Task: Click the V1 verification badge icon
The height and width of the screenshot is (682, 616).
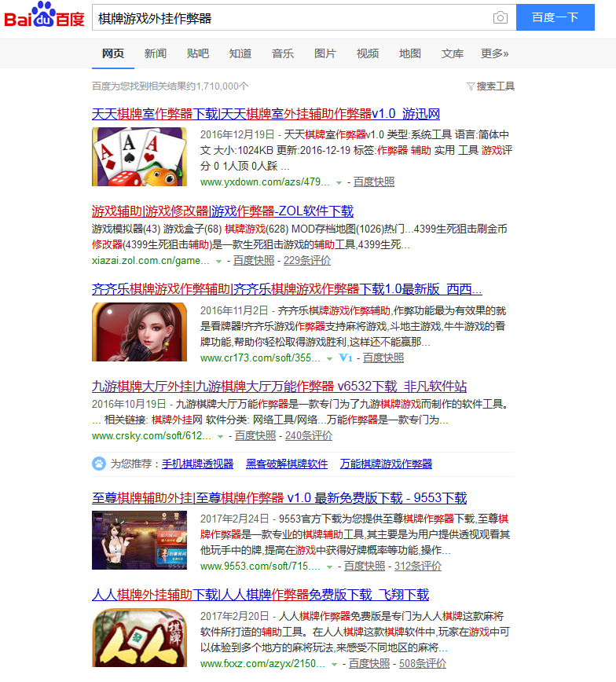Action: 346,358
